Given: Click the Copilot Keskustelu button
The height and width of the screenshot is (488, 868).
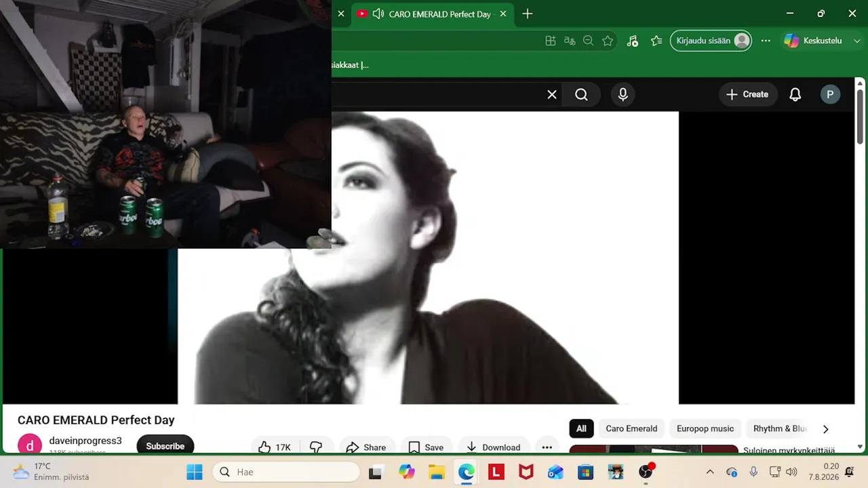Looking at the screenshot, I should pyautogui.click(x=813, y=41).
